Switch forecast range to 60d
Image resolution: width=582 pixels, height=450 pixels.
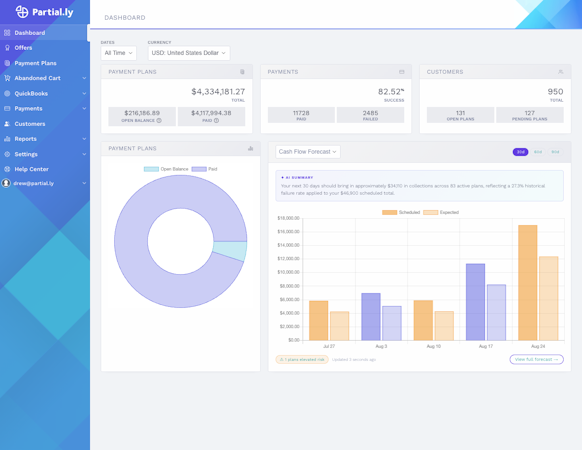tap(538, 152)
